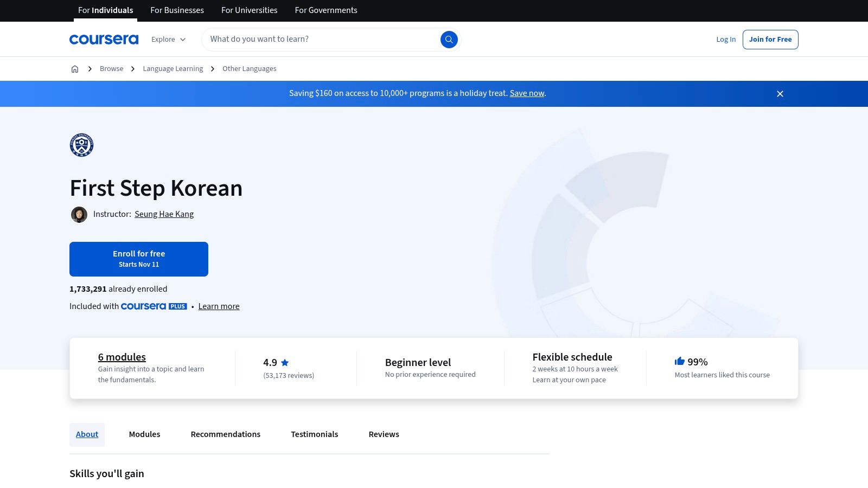Click the Coursera logo to go home

coord(104,38)
